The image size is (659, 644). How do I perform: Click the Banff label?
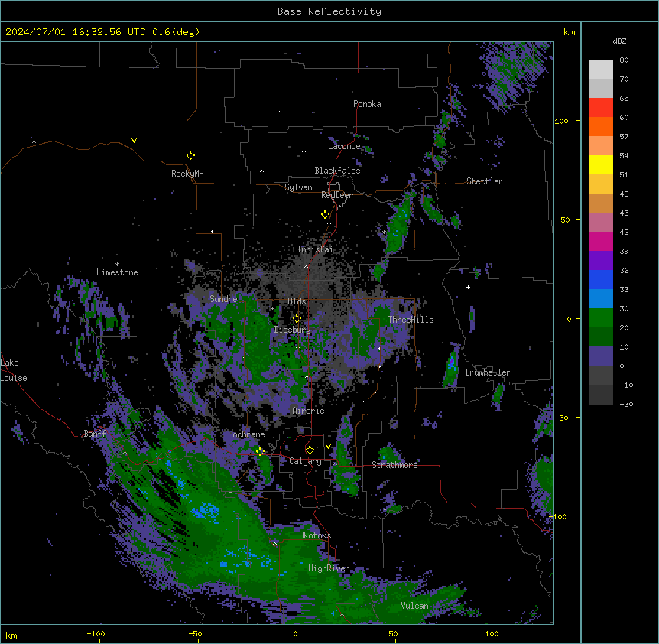click(95, 434)
